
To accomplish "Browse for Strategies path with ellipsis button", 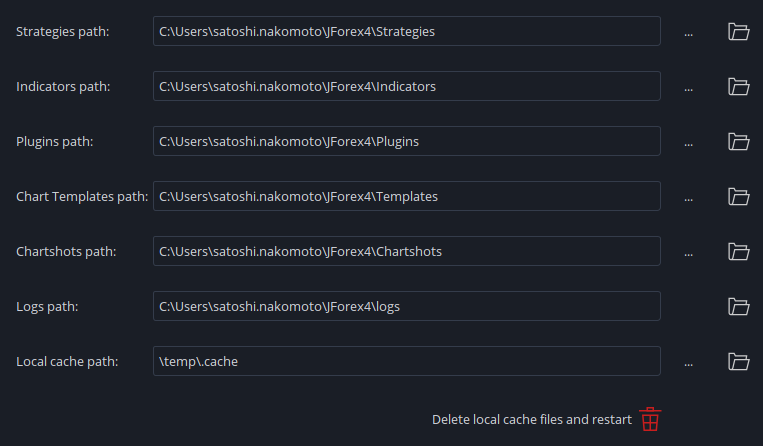I will point(688,33).
